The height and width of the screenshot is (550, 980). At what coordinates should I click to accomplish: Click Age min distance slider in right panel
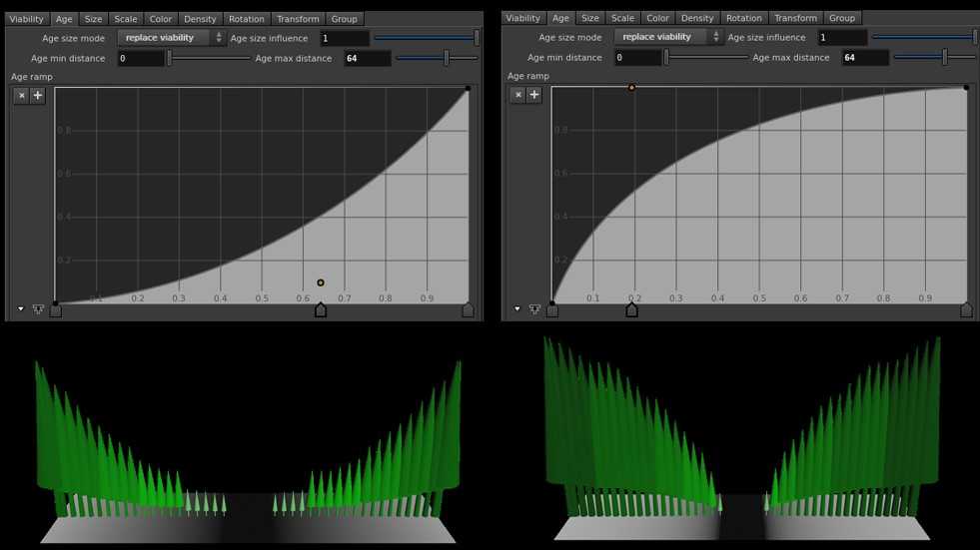point(706,58)
